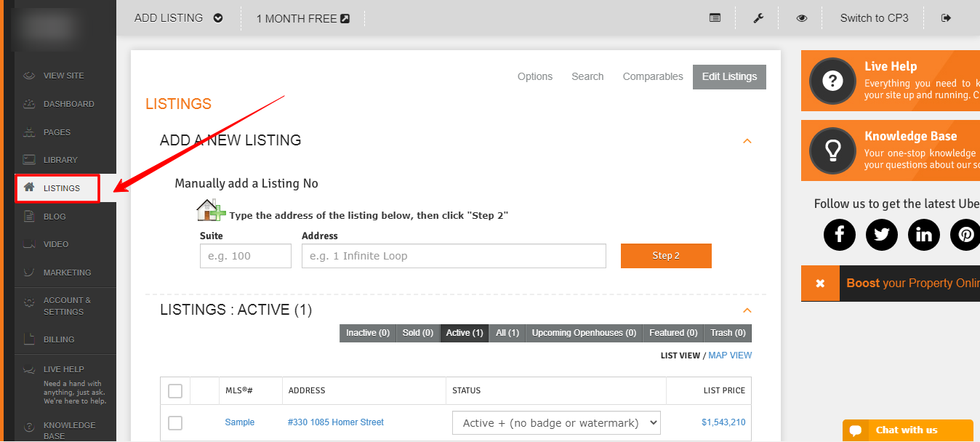The width and height of the screenshot is (980, 442).
Task: Open the Twitter social icon
Action: [x=882, y=235]
